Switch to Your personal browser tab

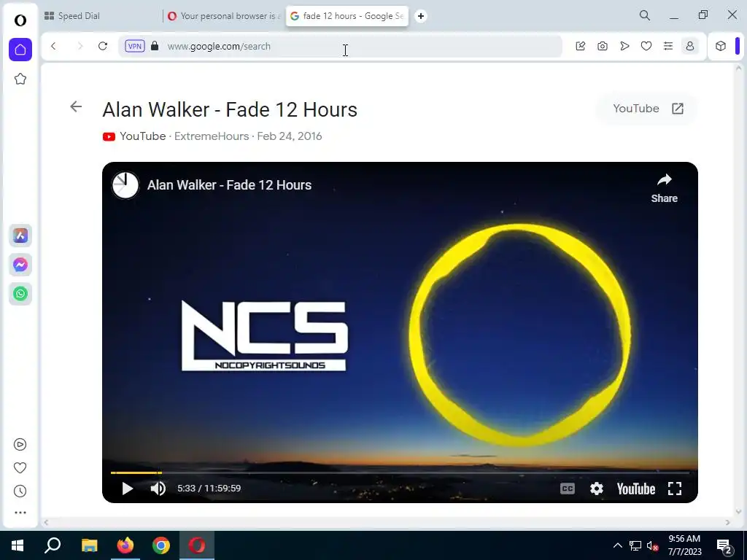224,16
